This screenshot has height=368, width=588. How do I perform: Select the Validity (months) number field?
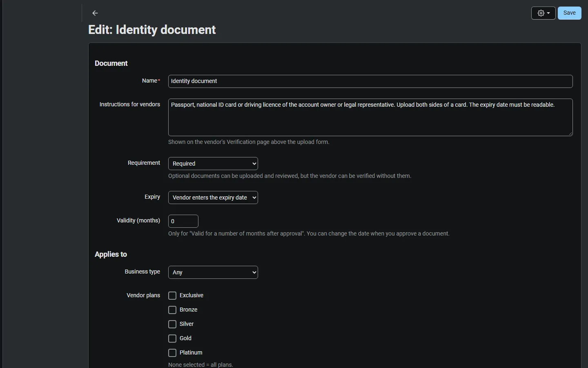coord(183,221)
